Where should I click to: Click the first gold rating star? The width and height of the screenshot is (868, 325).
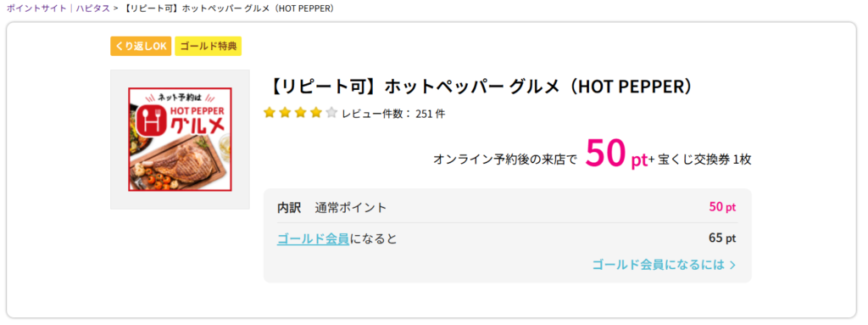[x=270, y=114]
